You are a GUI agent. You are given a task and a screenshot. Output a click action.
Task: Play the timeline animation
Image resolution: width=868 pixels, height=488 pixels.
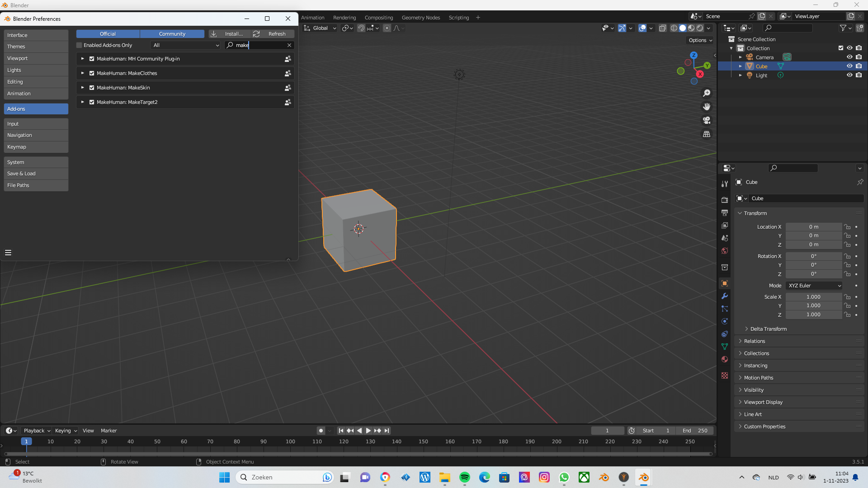368,431
